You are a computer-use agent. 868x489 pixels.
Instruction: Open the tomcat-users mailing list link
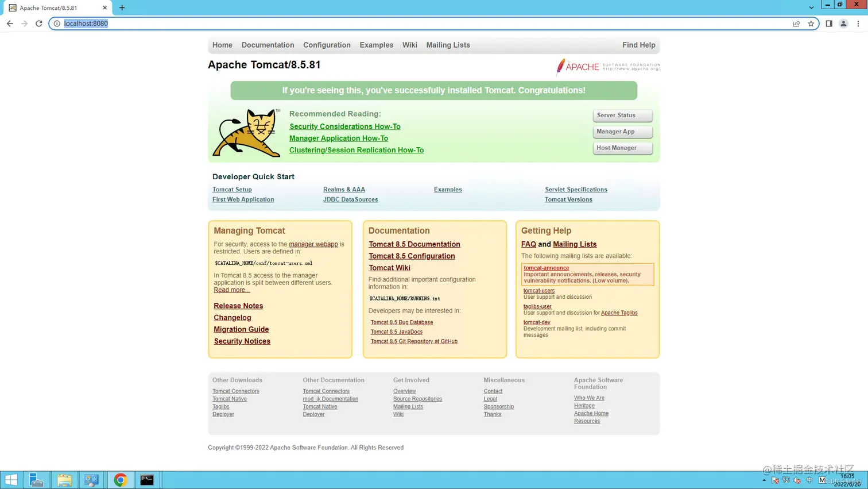(539, 291)
